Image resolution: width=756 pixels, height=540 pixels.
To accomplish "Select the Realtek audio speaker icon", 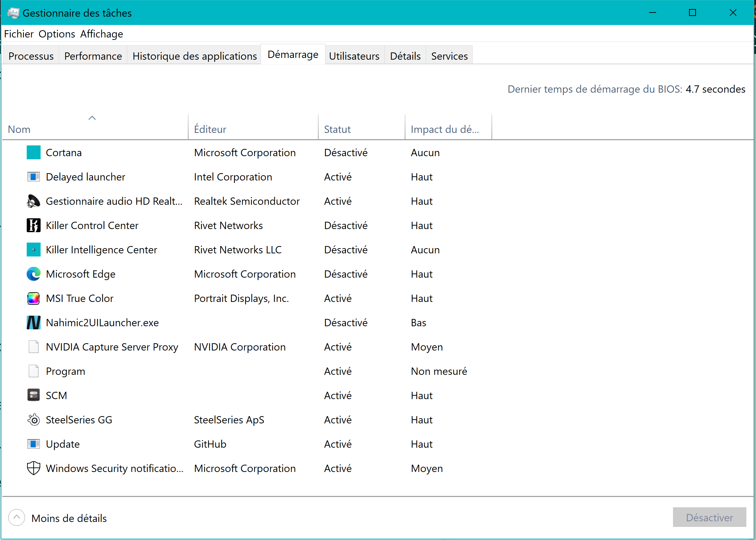I will 33,201.
